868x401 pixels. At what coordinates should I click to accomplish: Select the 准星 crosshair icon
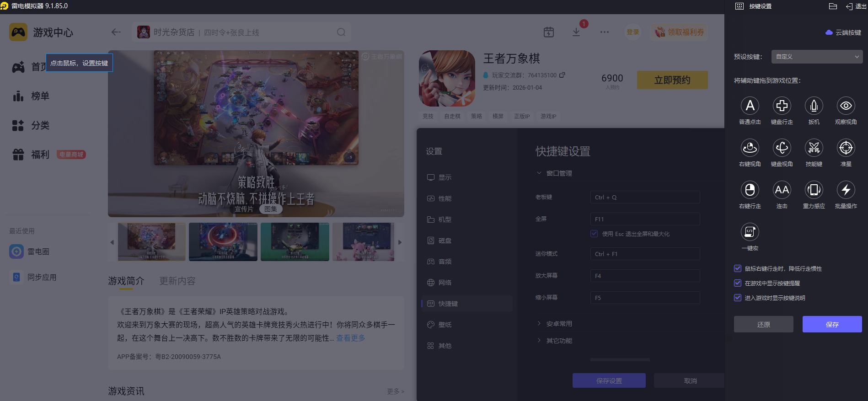tap(846, 148)
